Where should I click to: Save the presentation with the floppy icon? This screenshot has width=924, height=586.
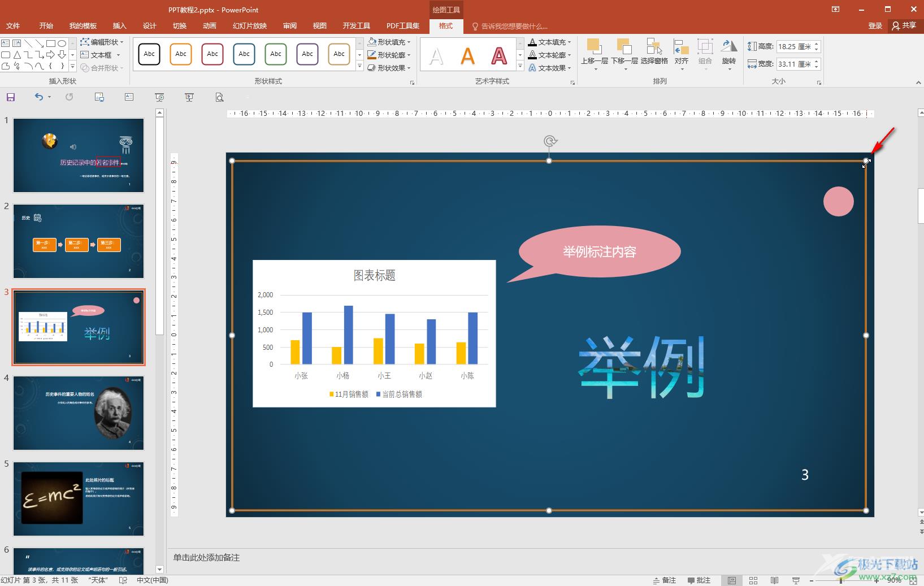(10, 97)
